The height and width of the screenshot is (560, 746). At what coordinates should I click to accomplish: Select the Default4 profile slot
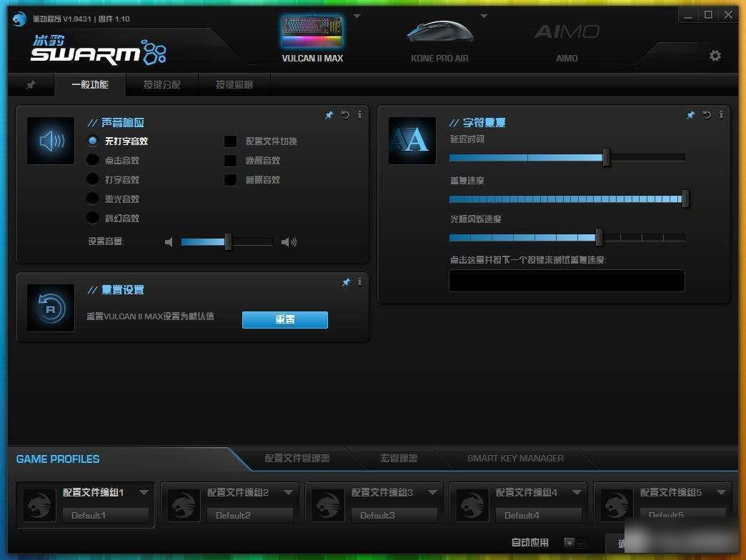pos(539,515)
